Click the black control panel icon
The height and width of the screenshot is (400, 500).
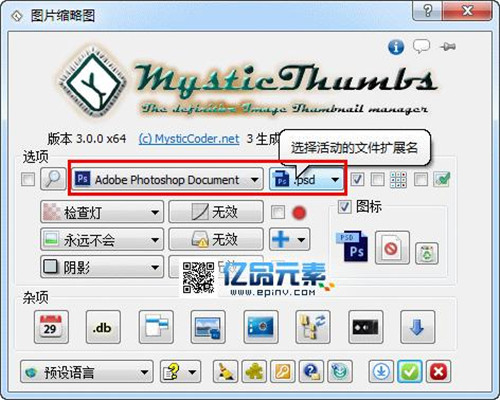(x=366, y=327)
